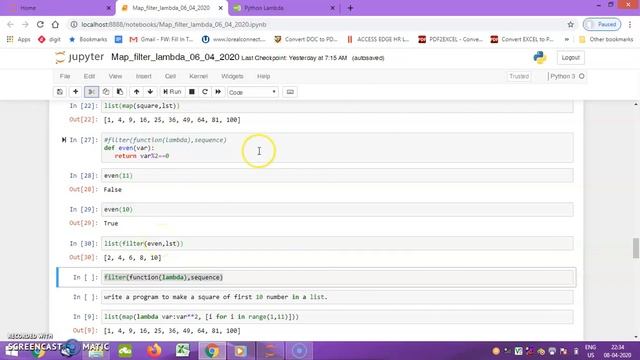Click the Trusted notebook indicator

pos(519,76)
